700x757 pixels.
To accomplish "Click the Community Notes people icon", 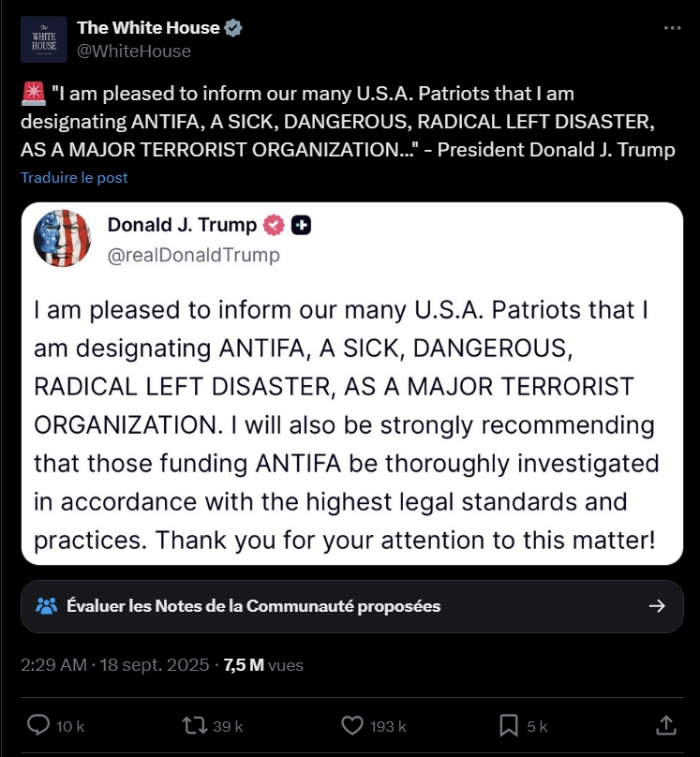I will 46,605.
